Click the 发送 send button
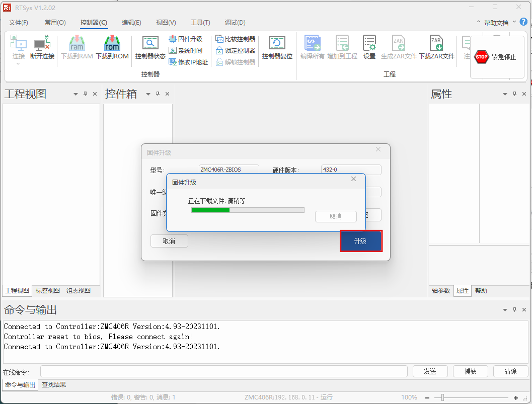 pos(430,371)
